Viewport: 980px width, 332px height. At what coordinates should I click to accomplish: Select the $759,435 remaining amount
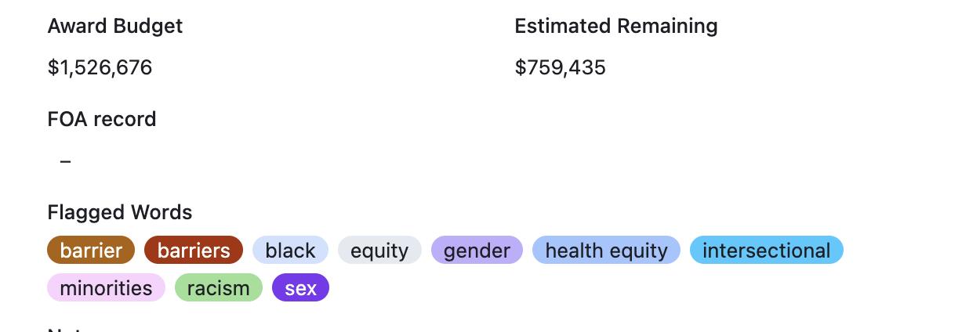[560, 67]
